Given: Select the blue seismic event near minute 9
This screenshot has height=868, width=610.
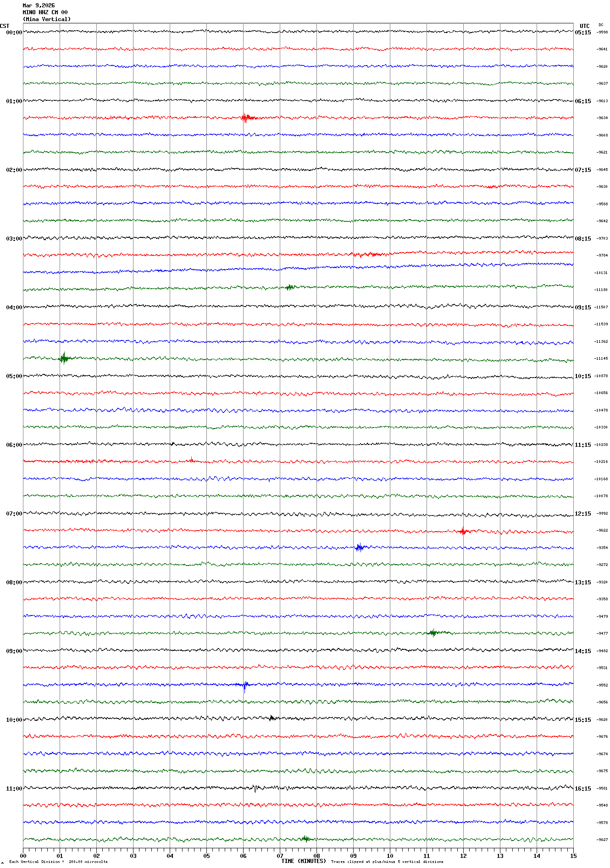Looking at the screenshot, I should point(360,547).
